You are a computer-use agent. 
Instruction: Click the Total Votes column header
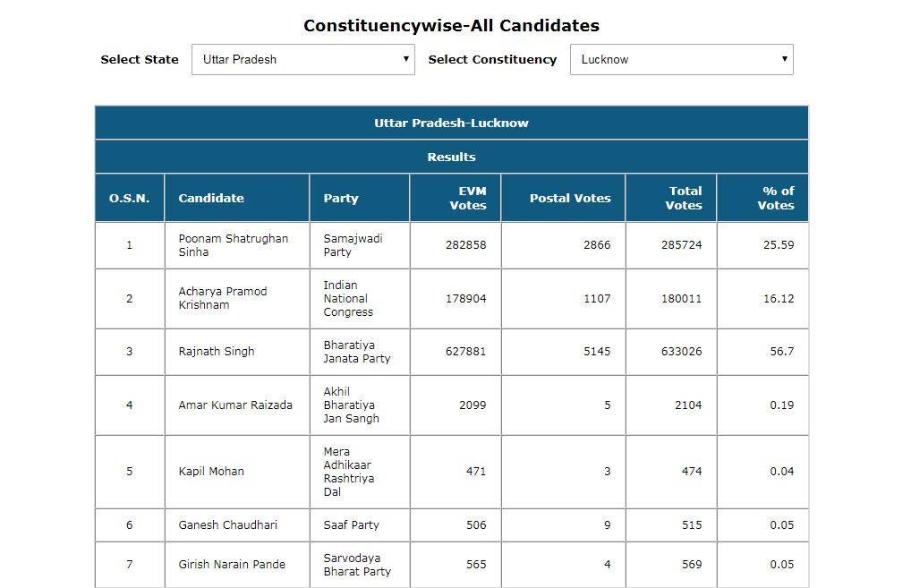click(685, 198)
